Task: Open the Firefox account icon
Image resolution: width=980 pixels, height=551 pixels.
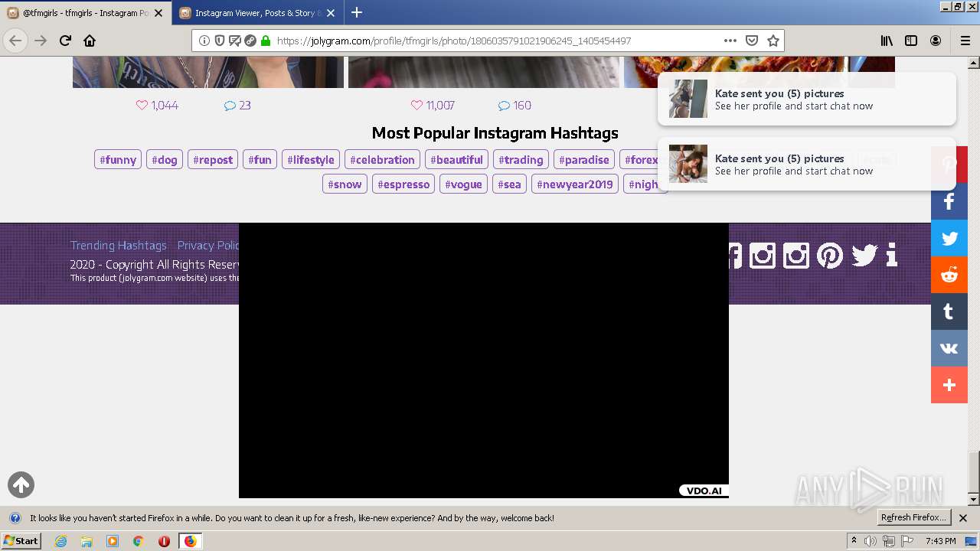Action: click(x=936, y=41)
